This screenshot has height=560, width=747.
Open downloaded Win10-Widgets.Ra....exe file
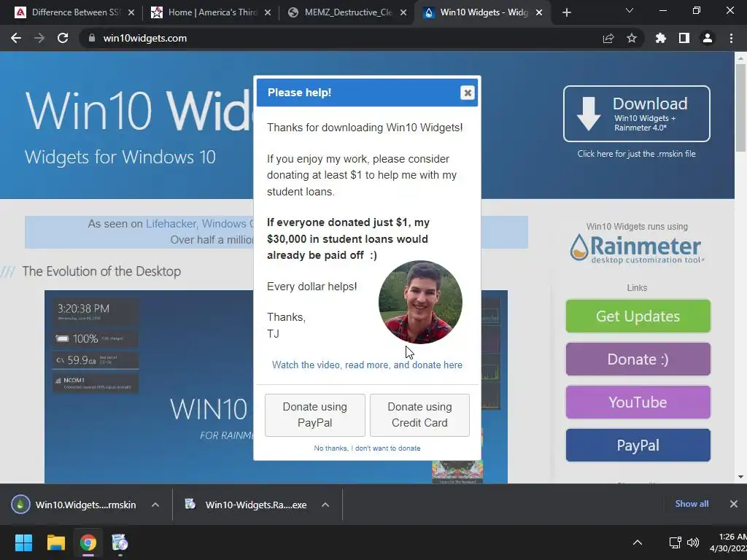click(x=247, y=505)
